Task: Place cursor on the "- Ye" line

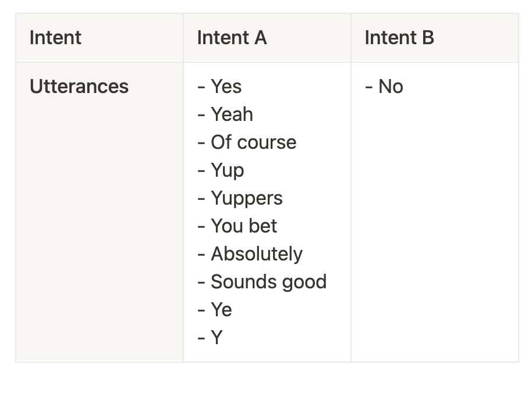Action: [215, 310]
